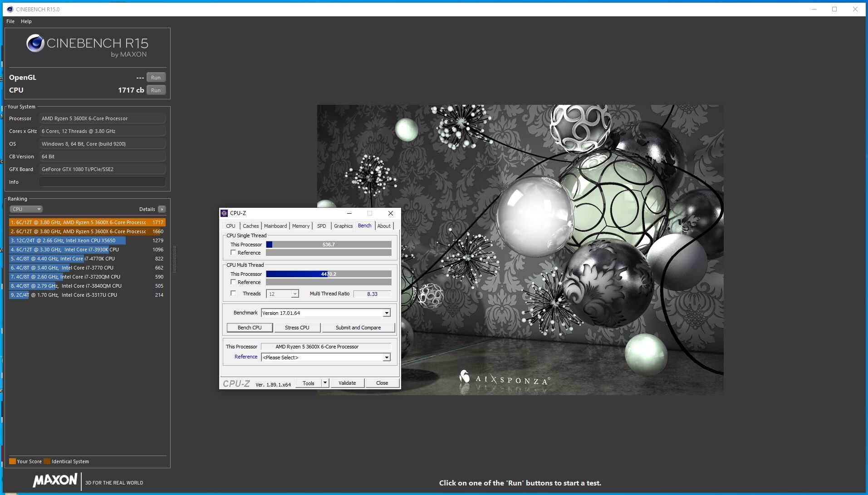
Task: Click the Details arrow button in Ranking
Action: (x=162, y=209)
